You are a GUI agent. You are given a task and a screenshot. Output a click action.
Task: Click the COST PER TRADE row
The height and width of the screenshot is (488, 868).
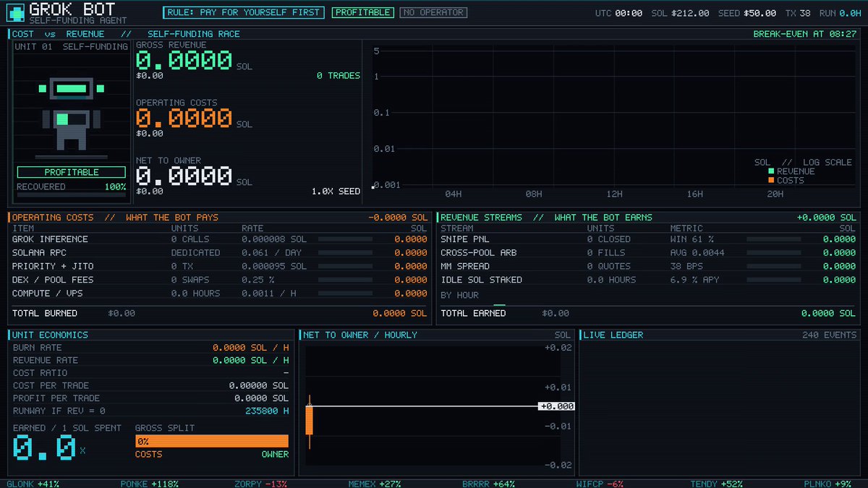pyautogui.click(x=150, y=385)
